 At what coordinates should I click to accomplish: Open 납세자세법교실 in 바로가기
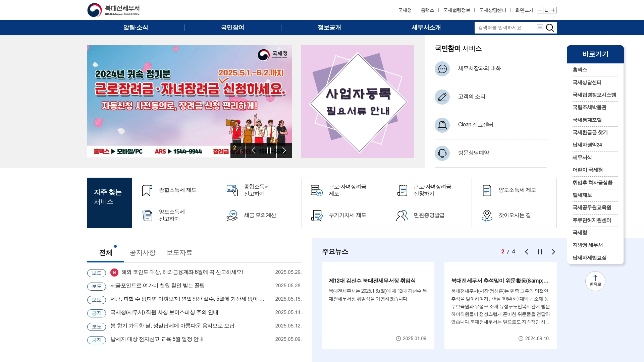click(x=589, y=258)
